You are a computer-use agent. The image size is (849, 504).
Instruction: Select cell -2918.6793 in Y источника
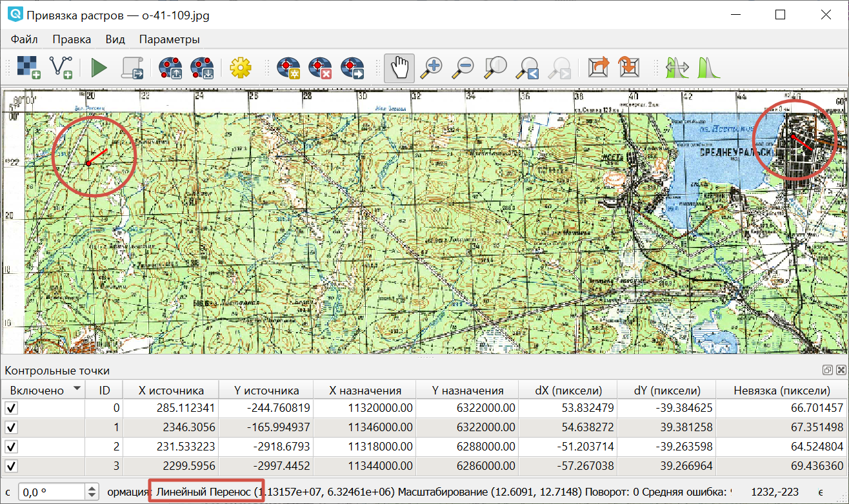click(x=266, y=446)
